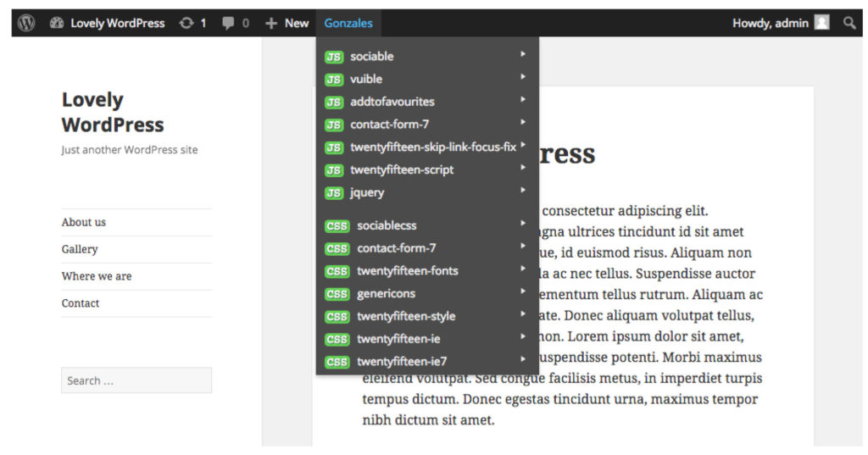The image size is (868, 455).
Task: Click the JS badge beside jquery
Action: [334, 193]
